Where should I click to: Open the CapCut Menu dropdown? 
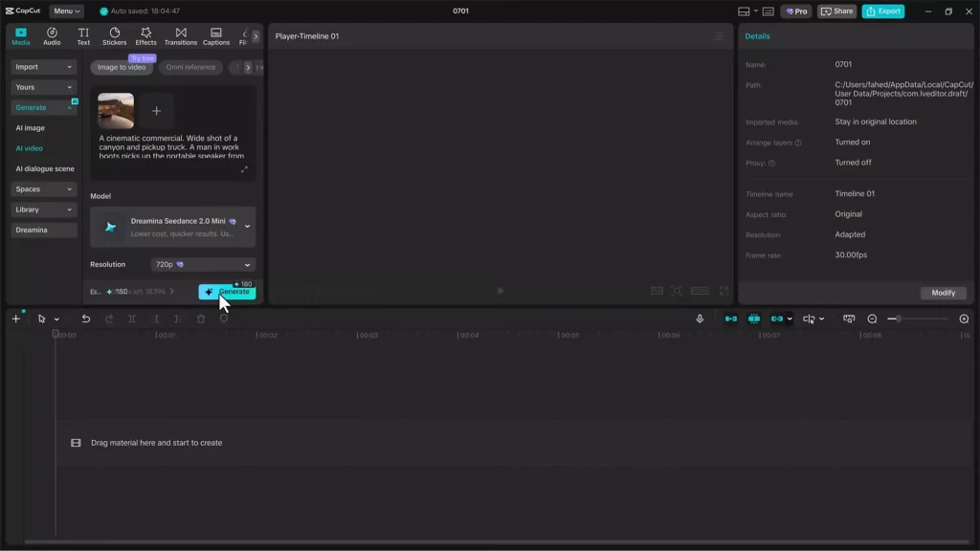click(66, 11)
